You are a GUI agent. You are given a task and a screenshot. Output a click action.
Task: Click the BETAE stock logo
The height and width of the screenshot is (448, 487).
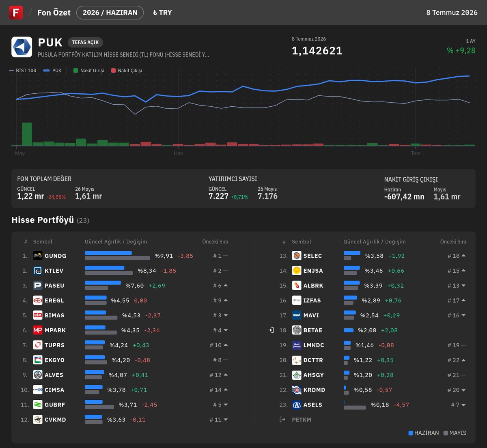[x=297, y=330]
